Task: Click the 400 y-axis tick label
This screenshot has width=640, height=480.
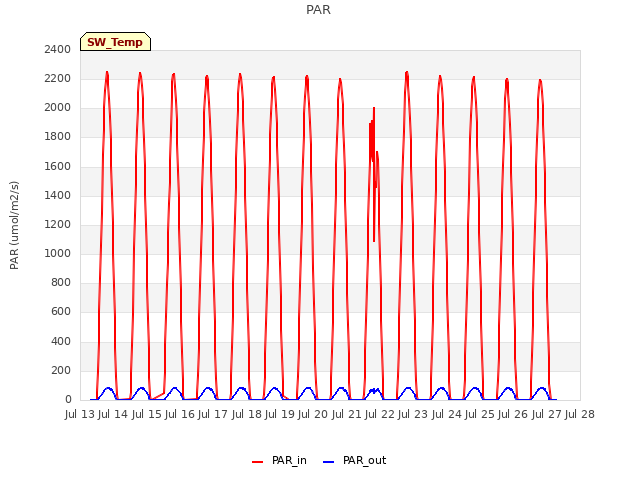Action: 61,341
